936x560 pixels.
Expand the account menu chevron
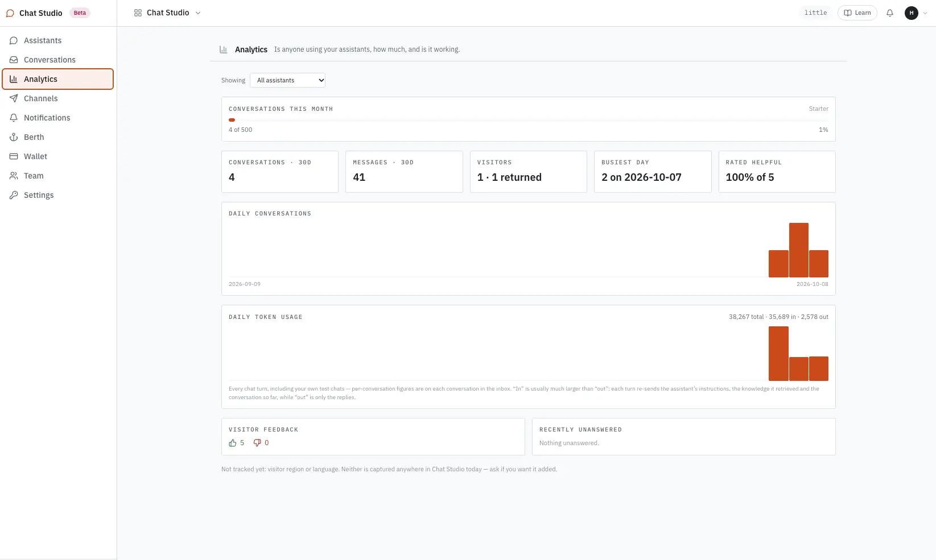pos(925,13)
